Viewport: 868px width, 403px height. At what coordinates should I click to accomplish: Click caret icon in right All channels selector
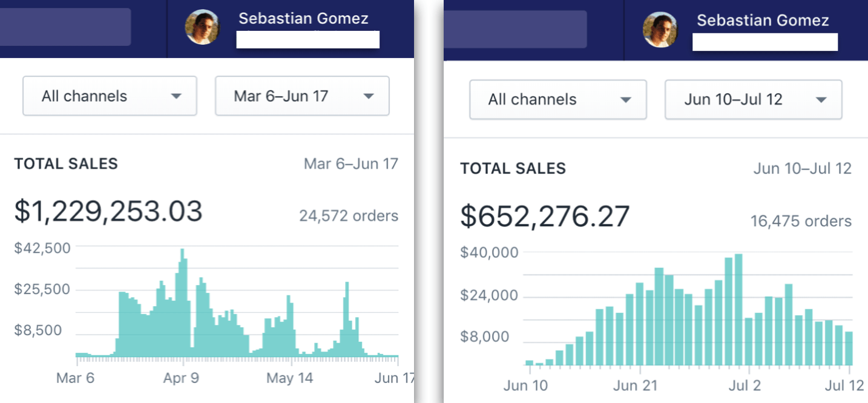[626, 100]
